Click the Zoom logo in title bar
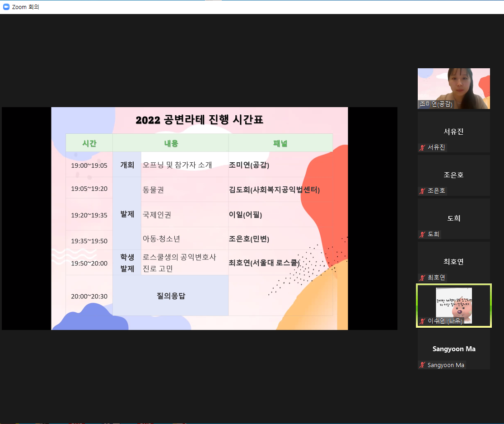Image resolution: width=504 pixels, height=424 pixels. tap(6, 7)
